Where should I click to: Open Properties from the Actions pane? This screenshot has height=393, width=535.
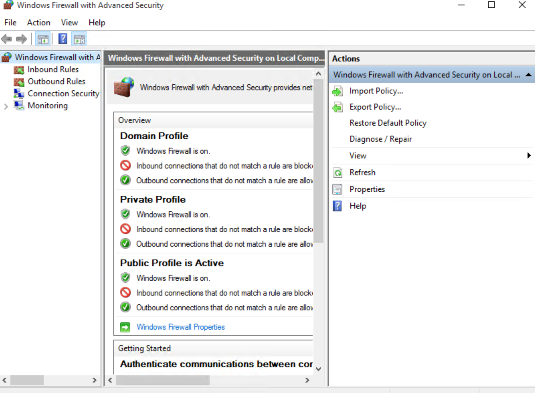tap(367, 189)
